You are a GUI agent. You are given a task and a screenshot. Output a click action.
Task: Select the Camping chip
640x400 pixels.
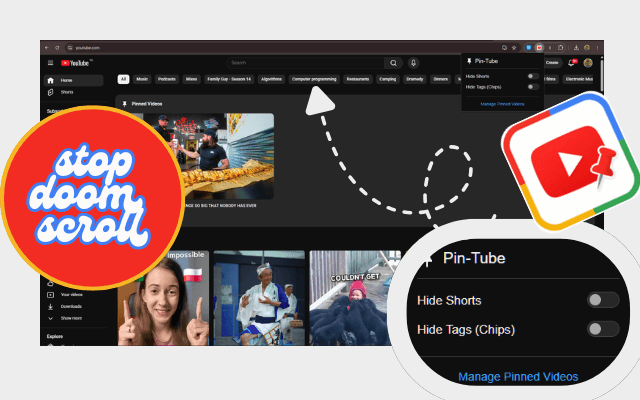[387, 79]
